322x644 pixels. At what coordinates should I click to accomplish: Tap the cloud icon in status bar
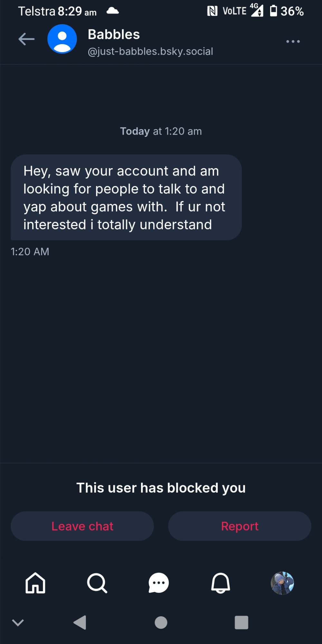pyautogui.click(x=113, y=11)
